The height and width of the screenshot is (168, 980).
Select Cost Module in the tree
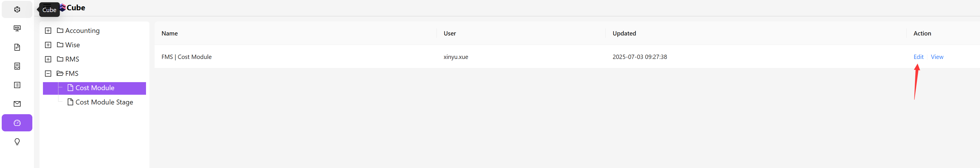tap(95, 88)
